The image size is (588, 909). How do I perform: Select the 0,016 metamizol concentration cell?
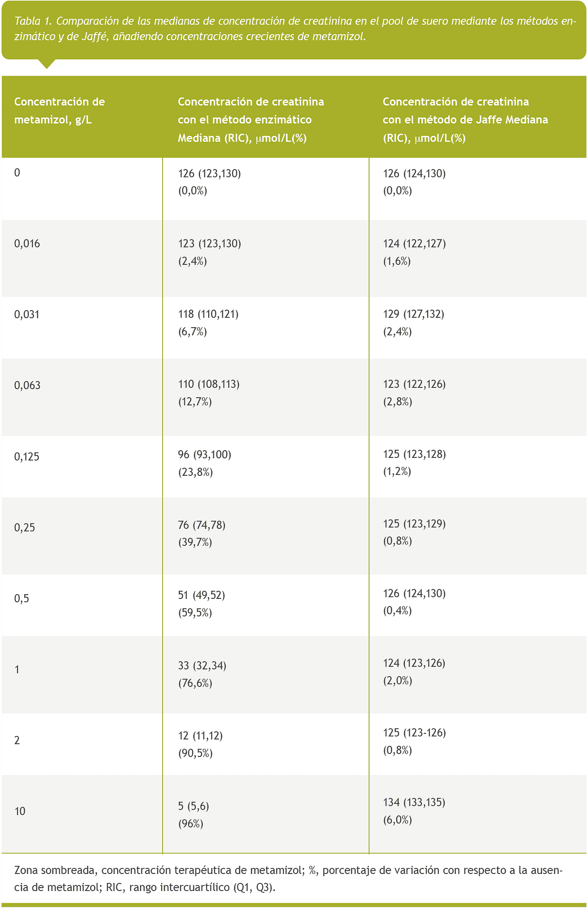tap(27, 244)
